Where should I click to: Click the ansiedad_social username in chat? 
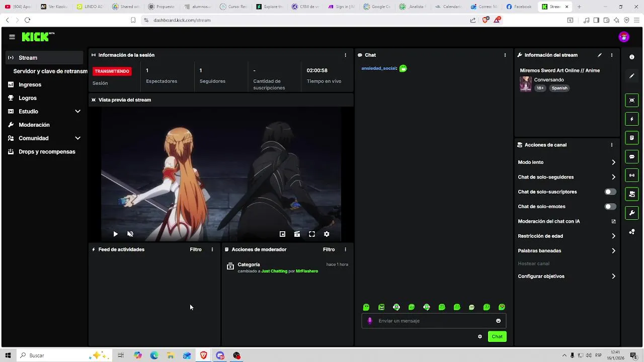pyautogui.click(x=379, y=68)
